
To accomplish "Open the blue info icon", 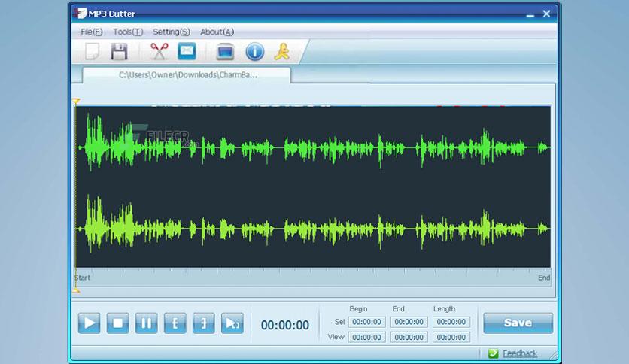I will point(255,52).
